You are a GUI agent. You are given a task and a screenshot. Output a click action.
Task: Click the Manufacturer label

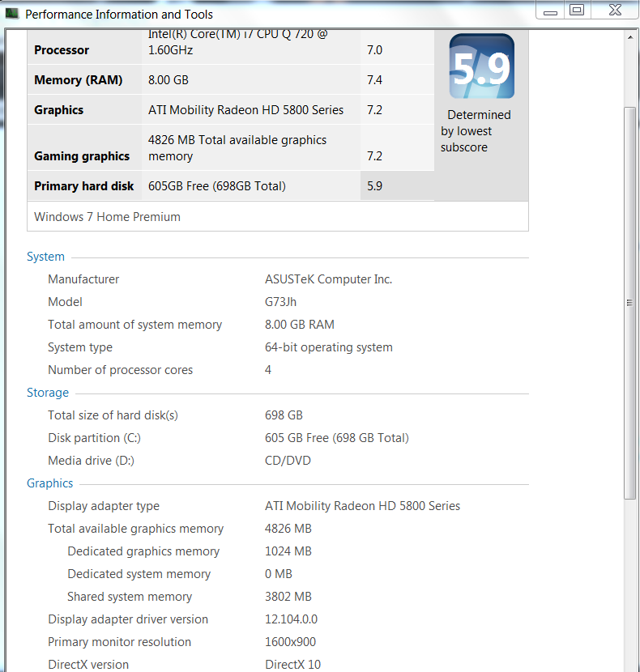(83, 279)
